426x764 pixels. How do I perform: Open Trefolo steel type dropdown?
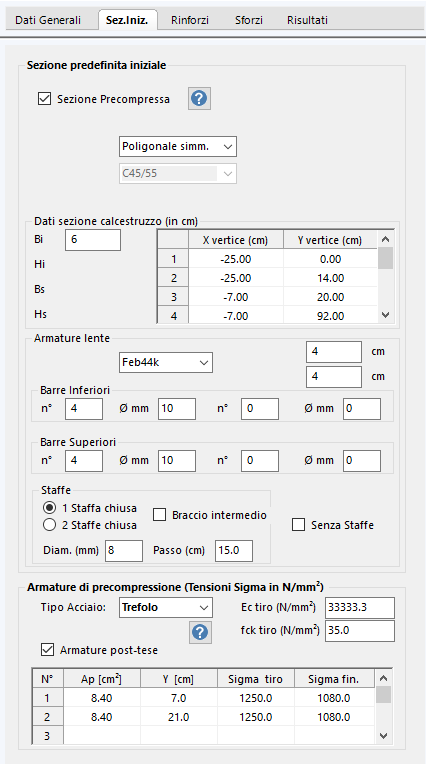tap(166, 608)
